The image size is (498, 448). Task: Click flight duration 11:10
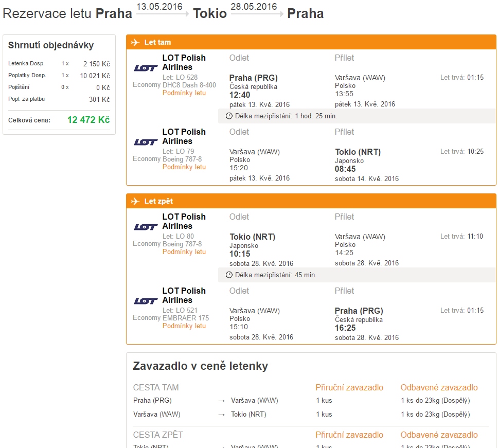pyautogui.click(x=475, y=236)
